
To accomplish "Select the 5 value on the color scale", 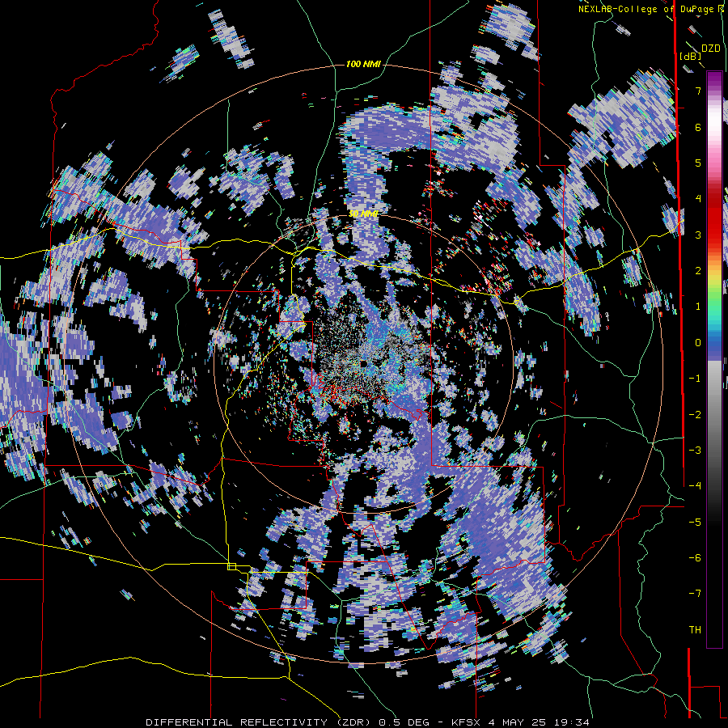I will [x=698, y=163].
